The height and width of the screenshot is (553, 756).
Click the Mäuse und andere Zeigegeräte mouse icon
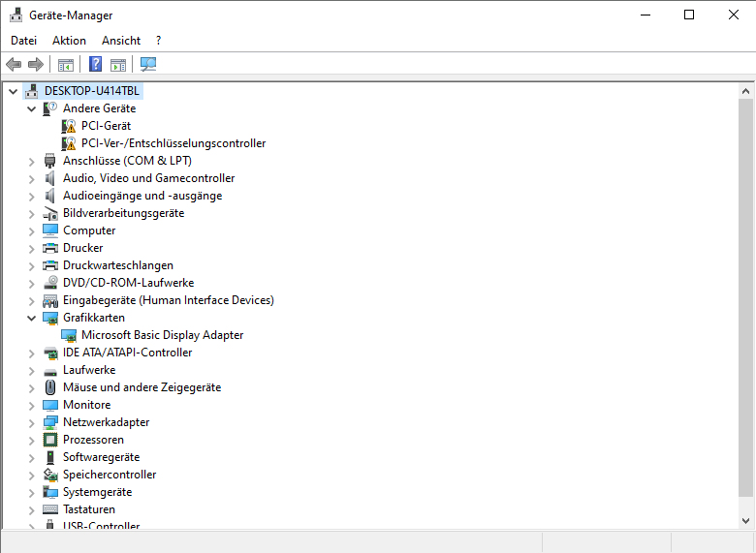pyautogui.click(x=50, y=387)
